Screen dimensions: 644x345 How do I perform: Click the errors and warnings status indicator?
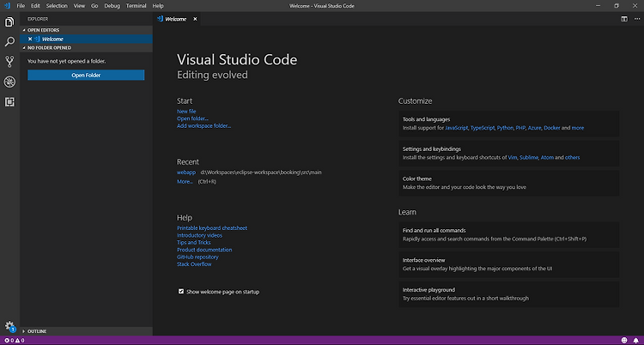[14, 341]
